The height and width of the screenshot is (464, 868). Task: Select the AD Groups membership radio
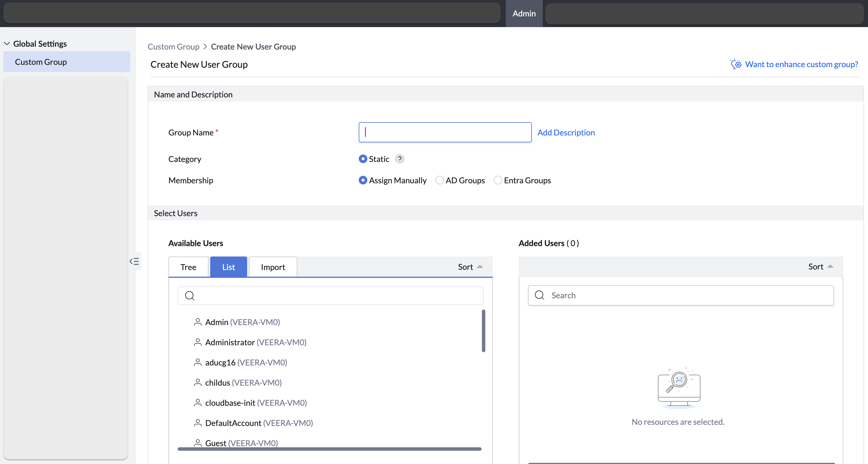pyautogui.click(x=439, y=180)
